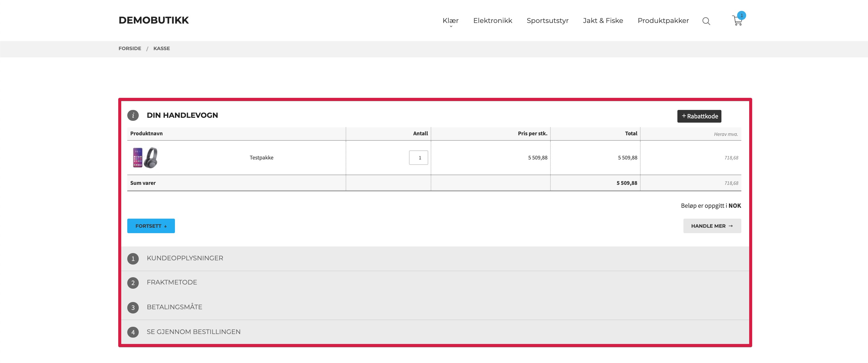The image size is (868, 363).
Task: Click the info icon beside Din Handlevogn
Action: tap(133, 115)
